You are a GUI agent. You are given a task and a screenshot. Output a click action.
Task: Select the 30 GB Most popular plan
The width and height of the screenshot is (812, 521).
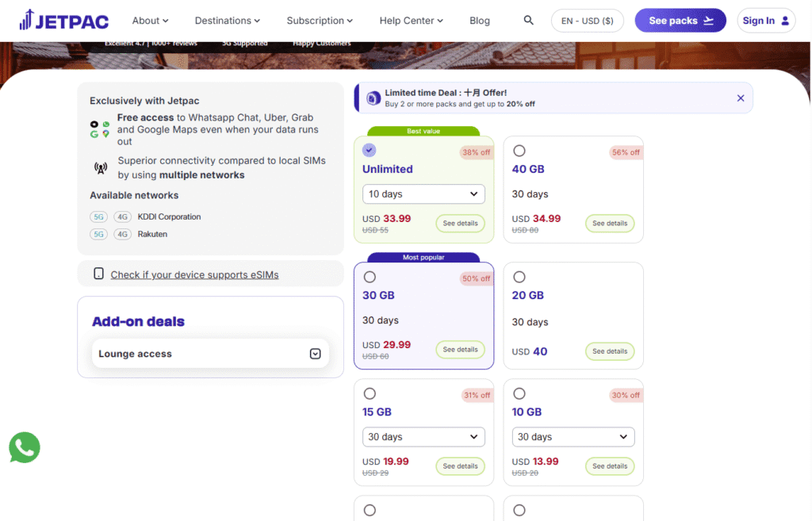pos(370,276)
